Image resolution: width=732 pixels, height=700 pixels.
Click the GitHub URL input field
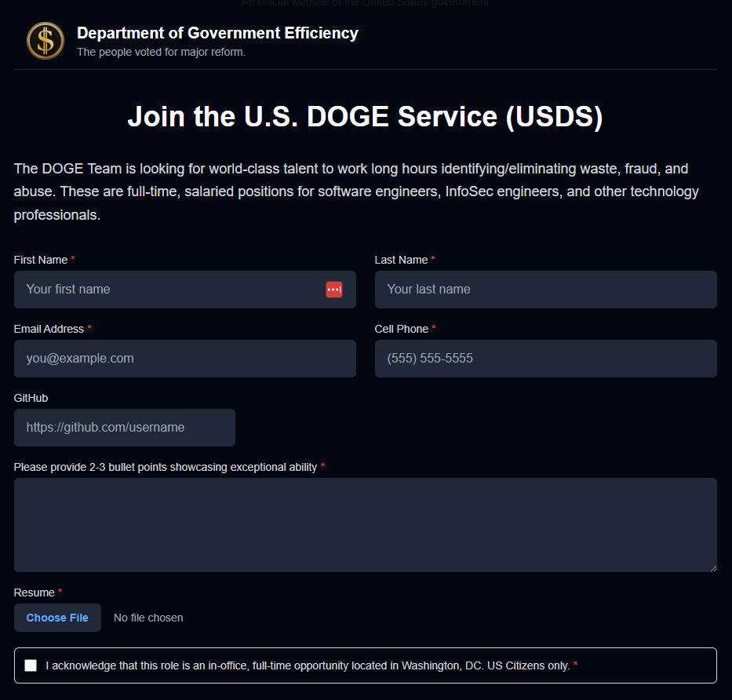pos(125,428)
